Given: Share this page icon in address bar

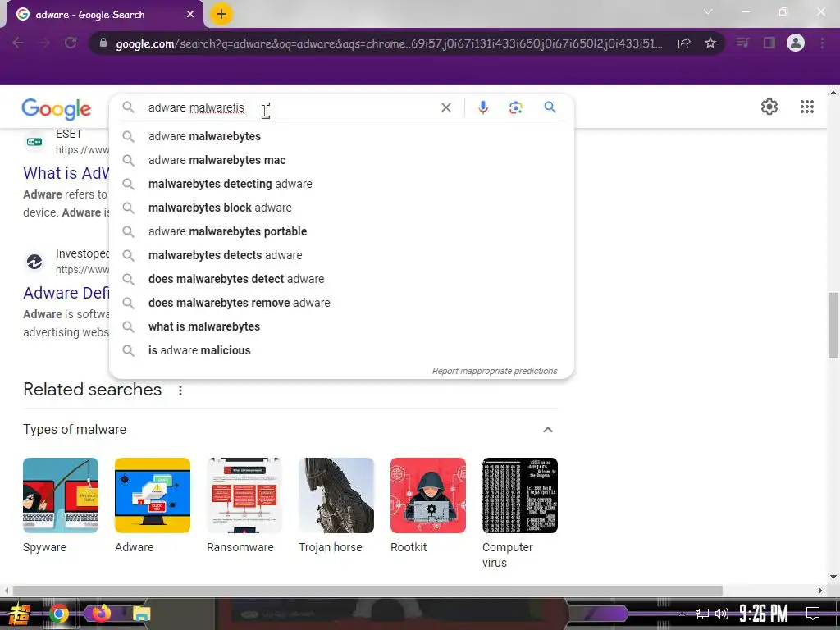Looking at the screenshot, I should tap(683, 43).
